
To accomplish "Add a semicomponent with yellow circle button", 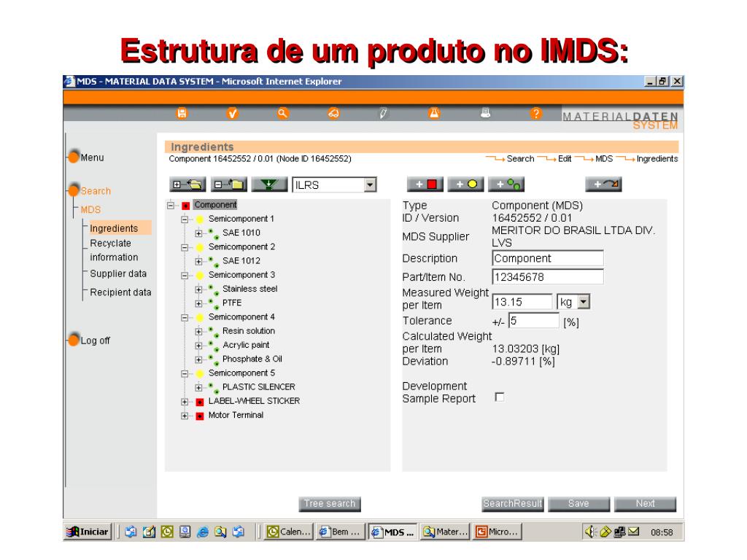I will [466, 184].
